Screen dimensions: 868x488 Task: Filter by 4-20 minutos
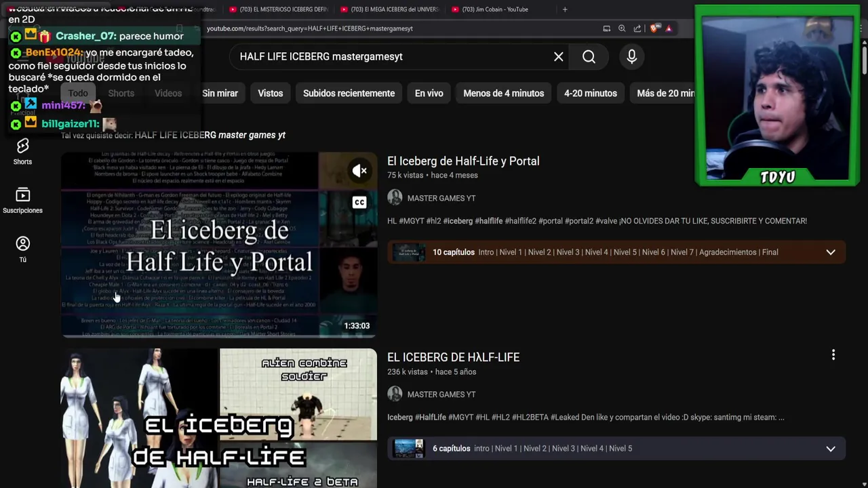point(590,93)
